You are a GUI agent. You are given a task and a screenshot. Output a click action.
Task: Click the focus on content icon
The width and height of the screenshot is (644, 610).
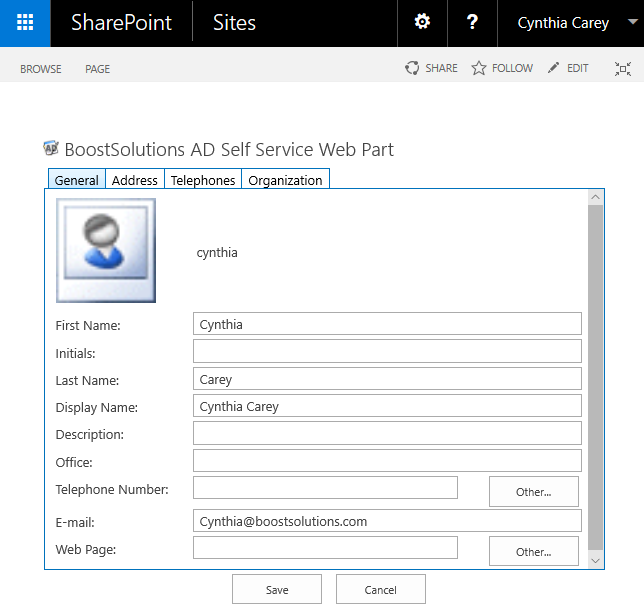pos(623,69)
